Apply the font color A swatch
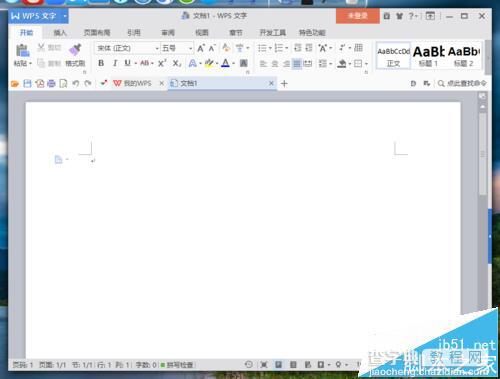This screenshot has width=500, height=379. pyautogui.click(x=226, y=63)
